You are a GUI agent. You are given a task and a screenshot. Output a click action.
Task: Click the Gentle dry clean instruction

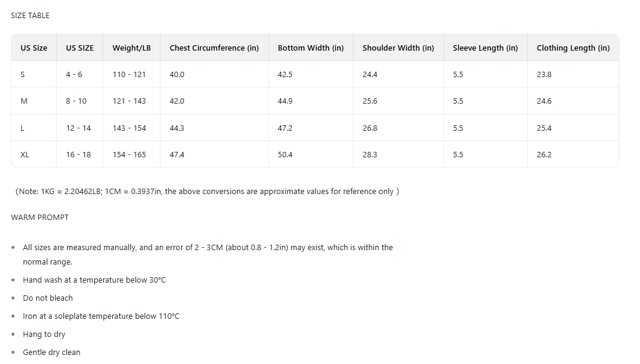pos(51,353)
